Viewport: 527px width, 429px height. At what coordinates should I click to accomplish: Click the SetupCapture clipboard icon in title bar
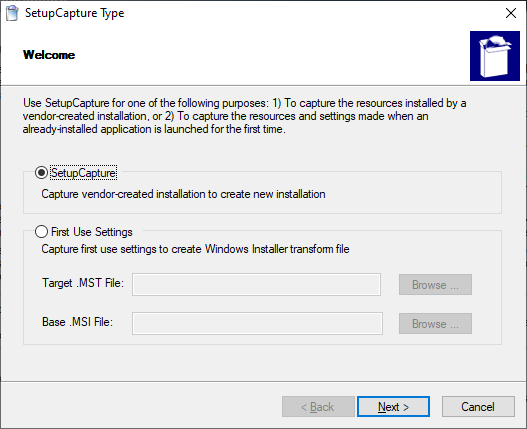click(12, 13)
